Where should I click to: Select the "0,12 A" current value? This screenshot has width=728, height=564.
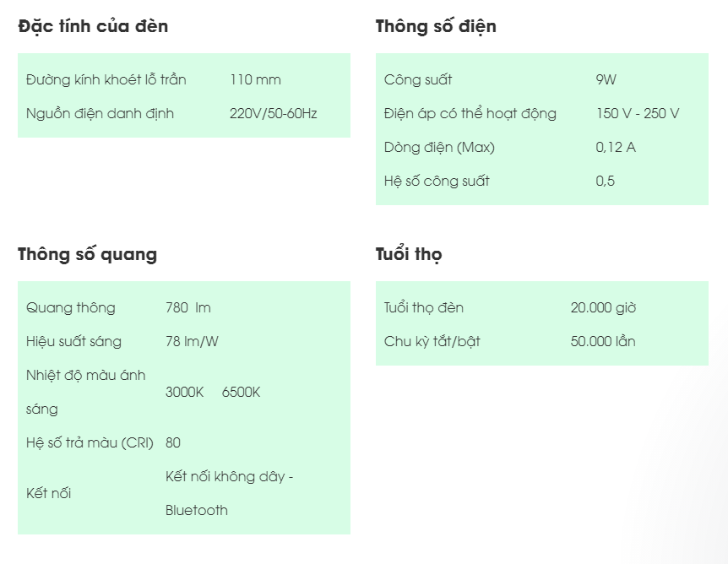pos(616,147)
